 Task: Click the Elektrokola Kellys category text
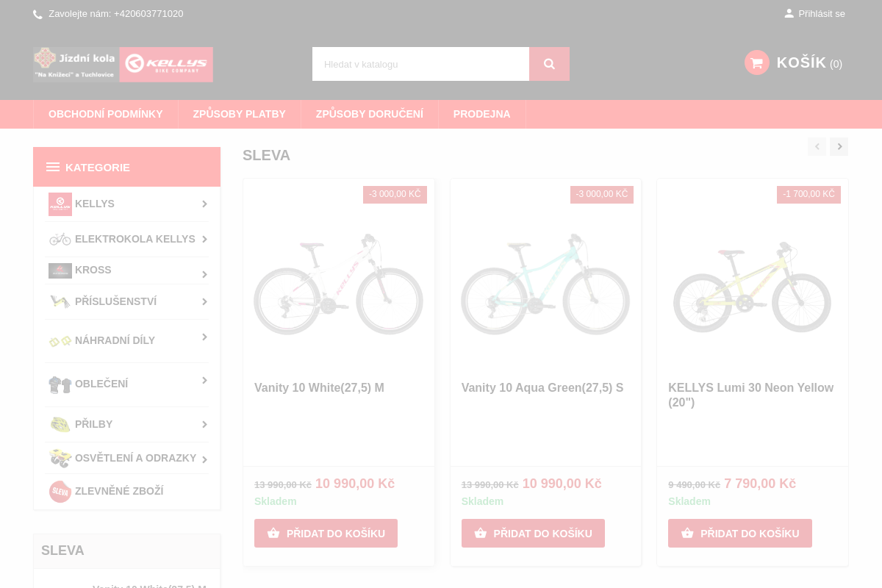click(x=135, y=239)
